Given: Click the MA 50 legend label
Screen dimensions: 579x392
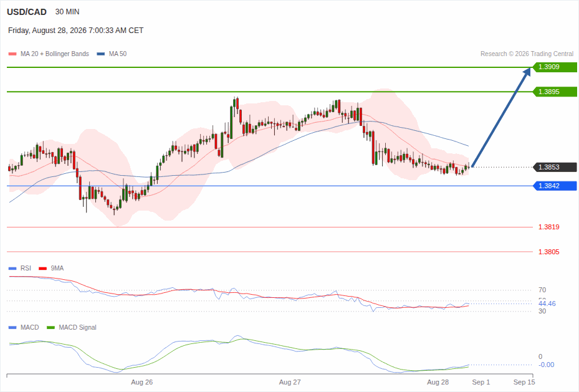Looking at the screenshot, I should (x=118, y=54).
